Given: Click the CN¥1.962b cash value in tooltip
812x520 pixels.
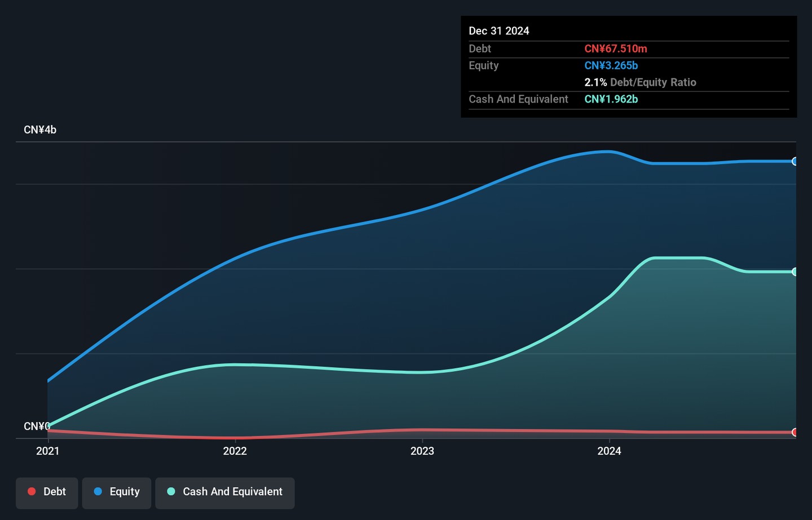Looking at the screenshot, I should click(x=611, y=99).
